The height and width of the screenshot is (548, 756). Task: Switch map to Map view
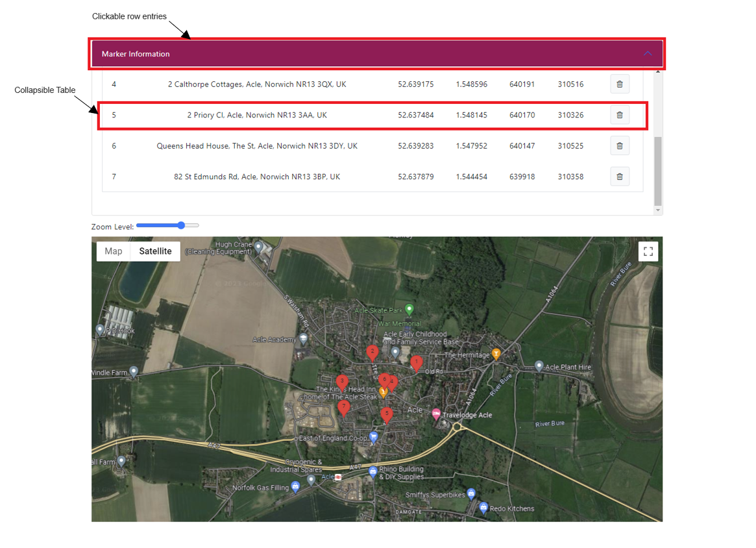click(114, 251)
